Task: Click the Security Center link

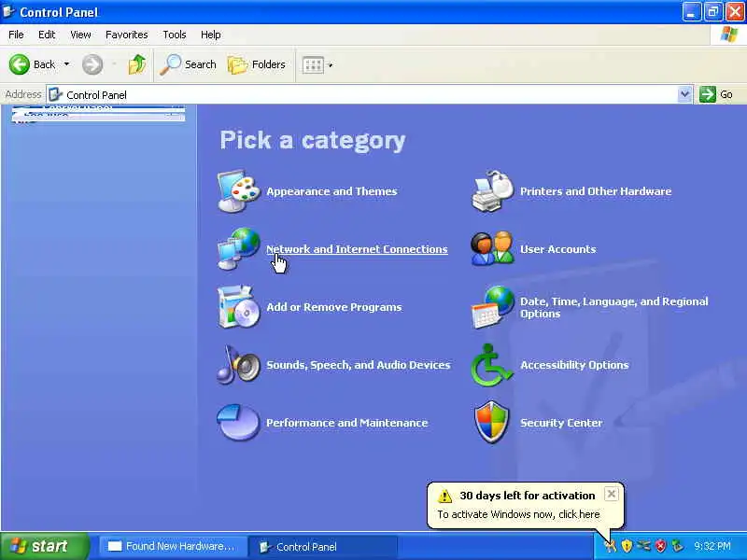Action: pos(561,423)
